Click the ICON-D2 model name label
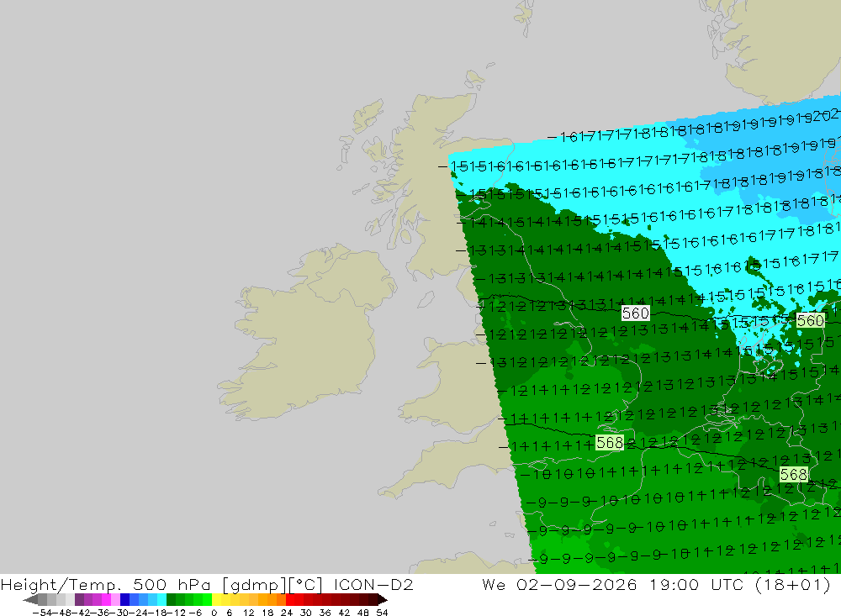841x616 pixels. pos(373,584)
